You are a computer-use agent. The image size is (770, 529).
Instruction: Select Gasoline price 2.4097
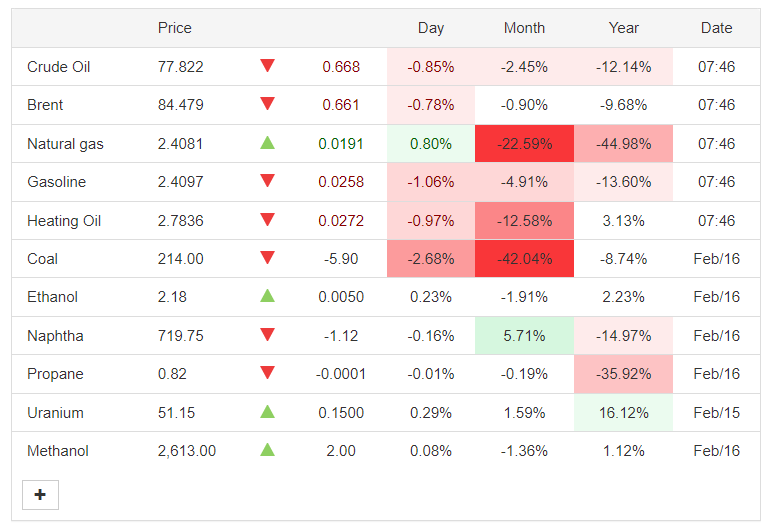tap(181, 182)
